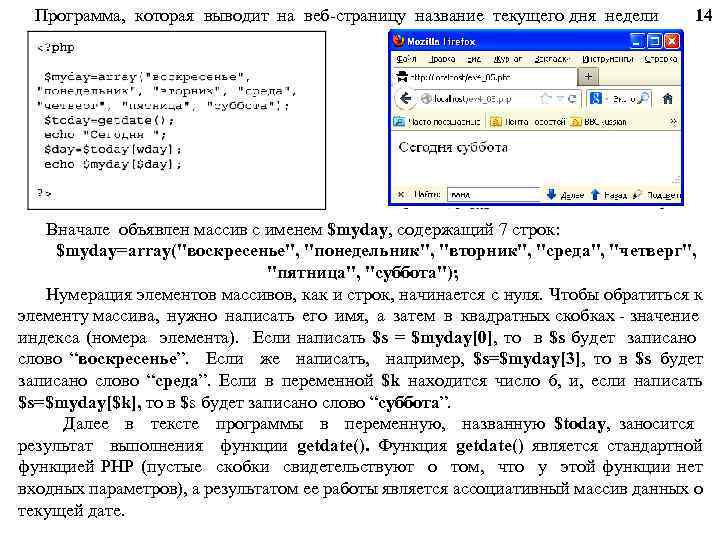Open the Лента новостей bookmark
The height and width of the screenshot is (540, 720).
coord(528,122)
